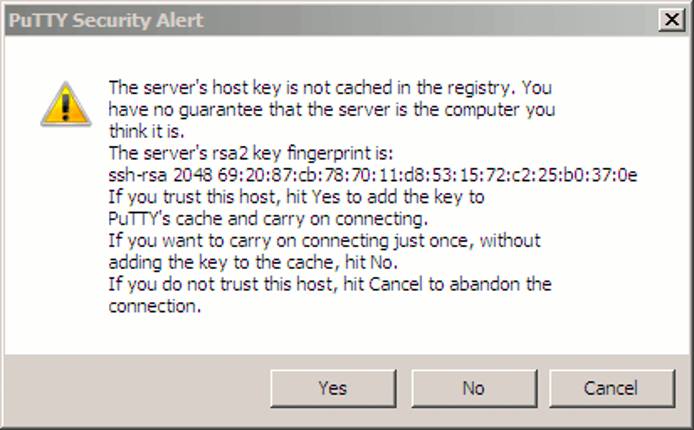The height and width of the screenshot is (430, 694).
Task: Hit Cancel to abandon the connection
Action: [x=611, y=388]
